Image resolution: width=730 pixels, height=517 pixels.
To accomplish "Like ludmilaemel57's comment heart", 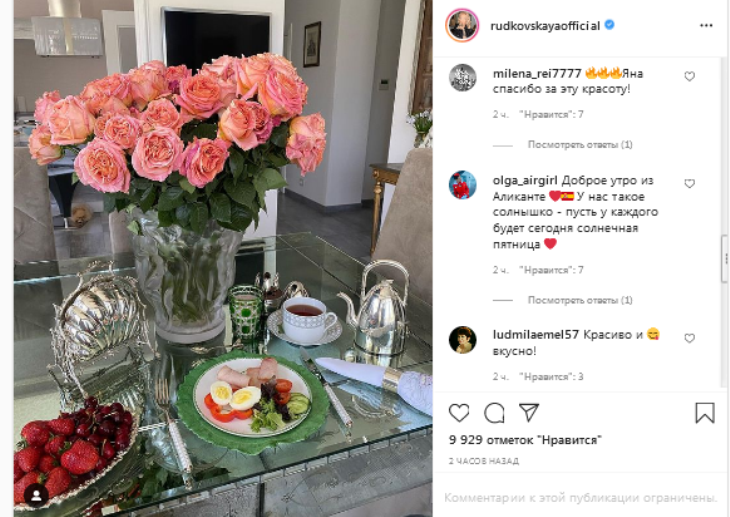I will click(x=689, y=338).
